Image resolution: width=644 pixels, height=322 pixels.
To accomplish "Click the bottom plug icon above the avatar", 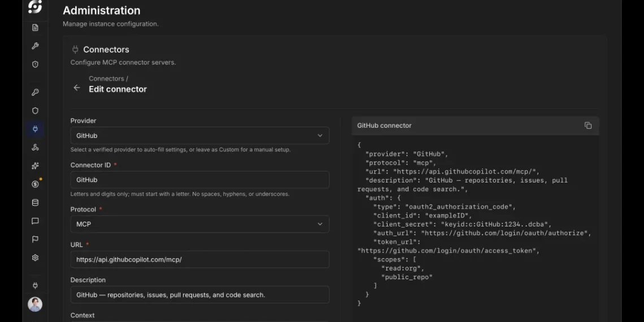I will tap(36, 285).
